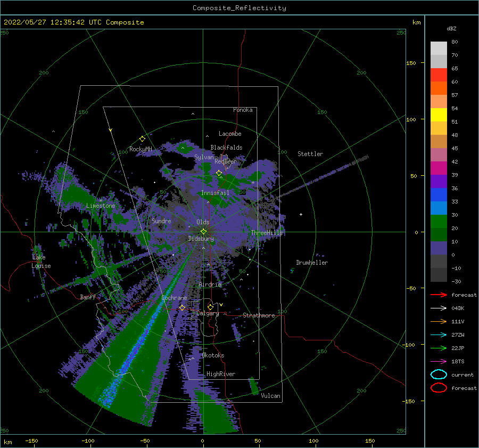Click the Innisfail city label
The image size is (479, 448).
point(215,193)
